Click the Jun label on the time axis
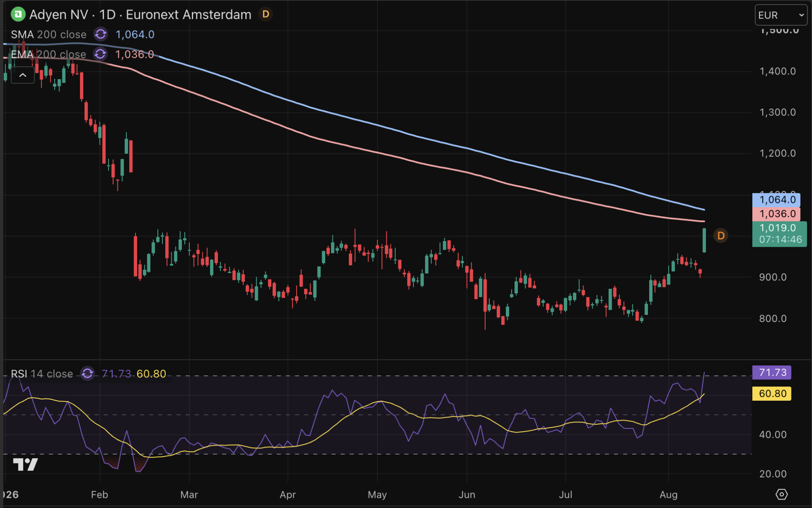Viewport: 812px width, 508px height. 467,495
